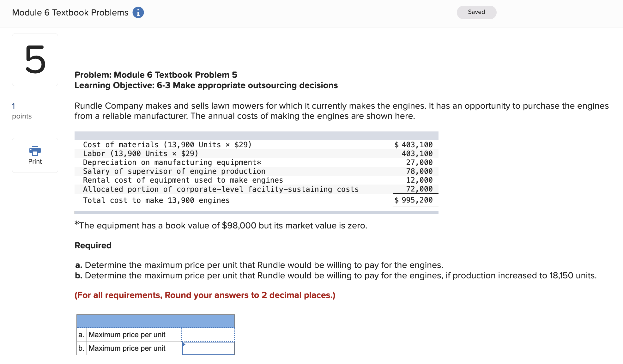Click the $ 995,200 total cost value
Screen dimensions: 623x364
pos(414,200)
